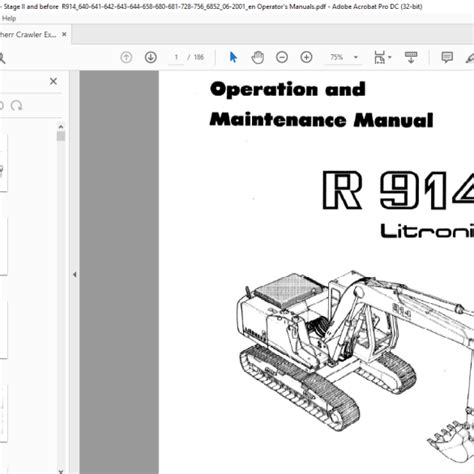The height and width of the screenshot is (474, 474).
Task: Click the page number field
Action: click(176, 57)
